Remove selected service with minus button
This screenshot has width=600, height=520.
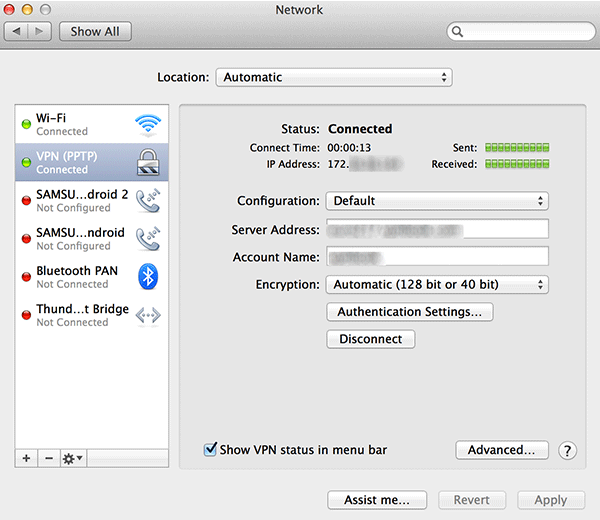tap(49, 458)
